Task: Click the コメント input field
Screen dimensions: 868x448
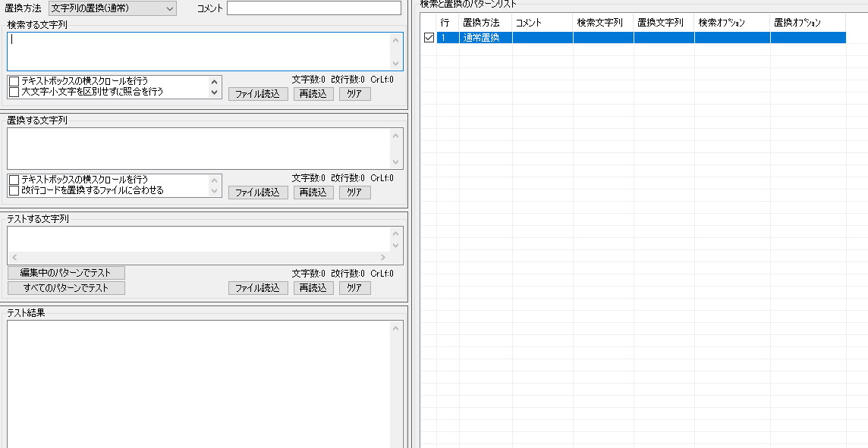Action: [x=313, y=8]
